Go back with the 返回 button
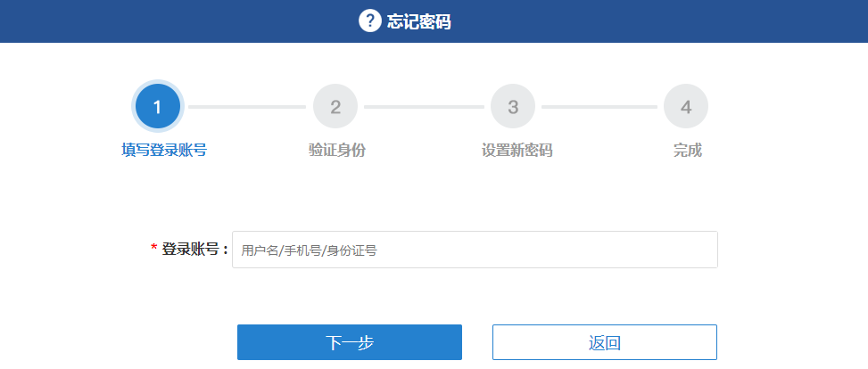 (x=605, y=342)
